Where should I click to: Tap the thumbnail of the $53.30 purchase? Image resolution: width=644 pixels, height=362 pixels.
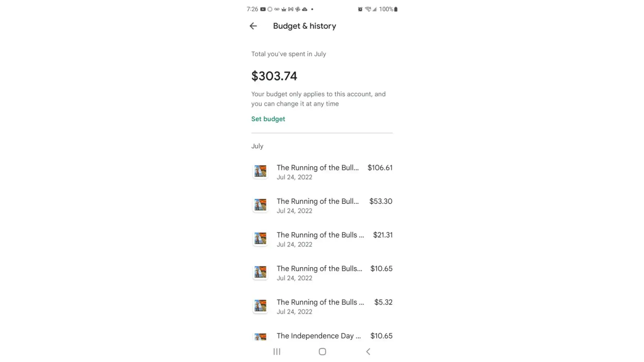click(260, 205)
